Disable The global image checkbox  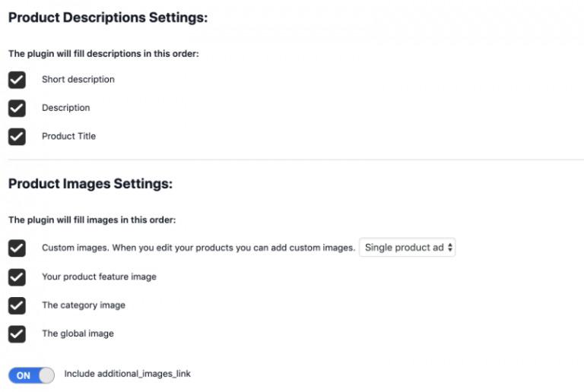point(17,334)
